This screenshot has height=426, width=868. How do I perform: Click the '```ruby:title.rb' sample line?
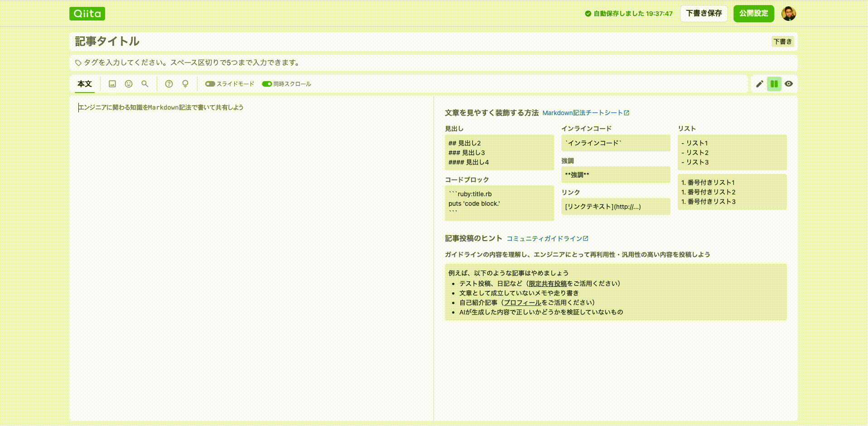tap(470, 194)
